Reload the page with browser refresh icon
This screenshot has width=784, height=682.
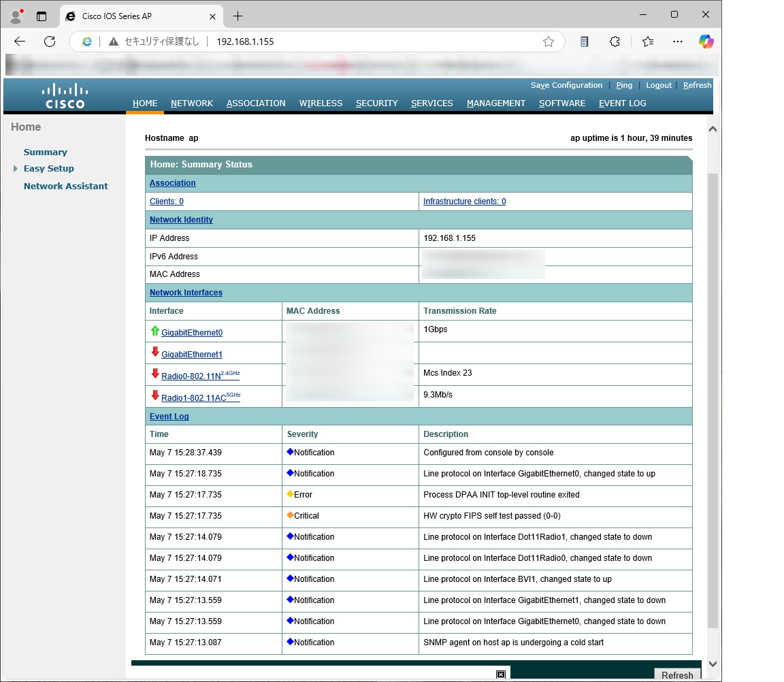50,42
